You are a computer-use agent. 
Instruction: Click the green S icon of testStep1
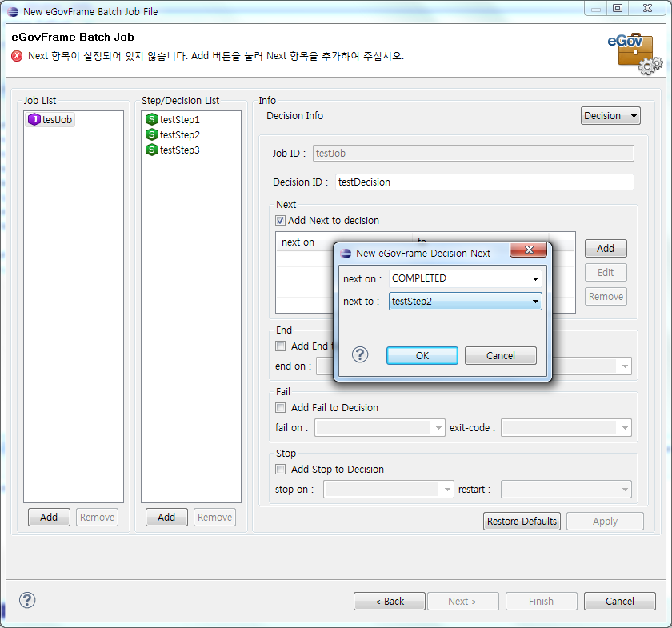(x=152, y=119)
